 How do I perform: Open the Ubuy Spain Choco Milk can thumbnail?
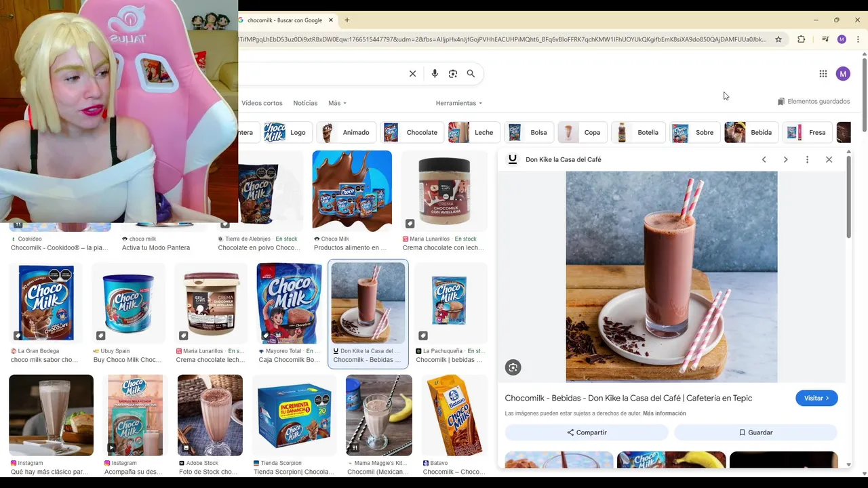129,303
